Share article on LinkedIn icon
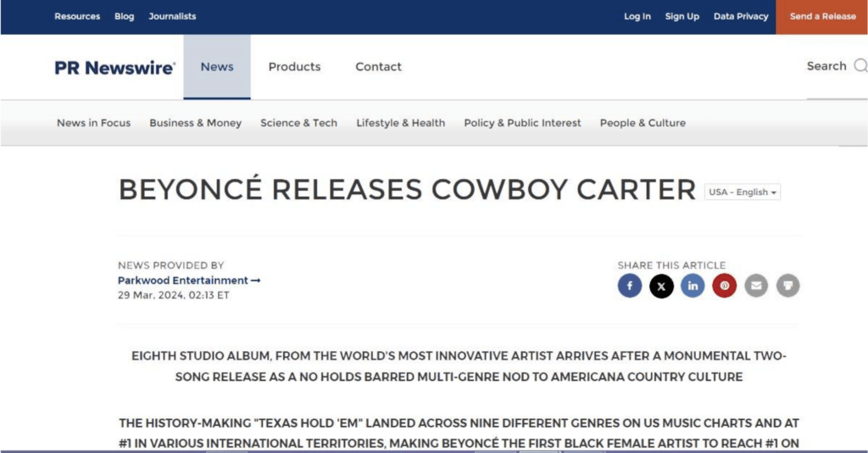The height and width of the screenshot is (453, 868). pyautogui.click(x=693, y=286)
